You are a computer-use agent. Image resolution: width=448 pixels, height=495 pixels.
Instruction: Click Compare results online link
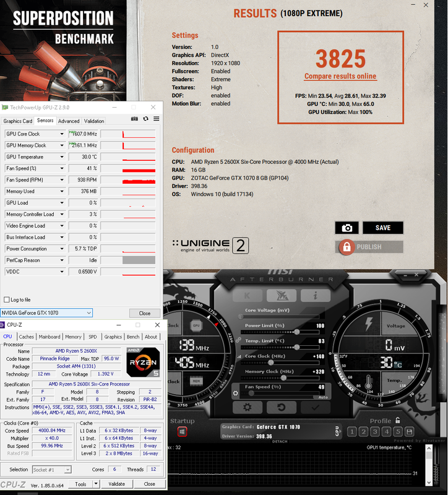(x=340, y=76)
